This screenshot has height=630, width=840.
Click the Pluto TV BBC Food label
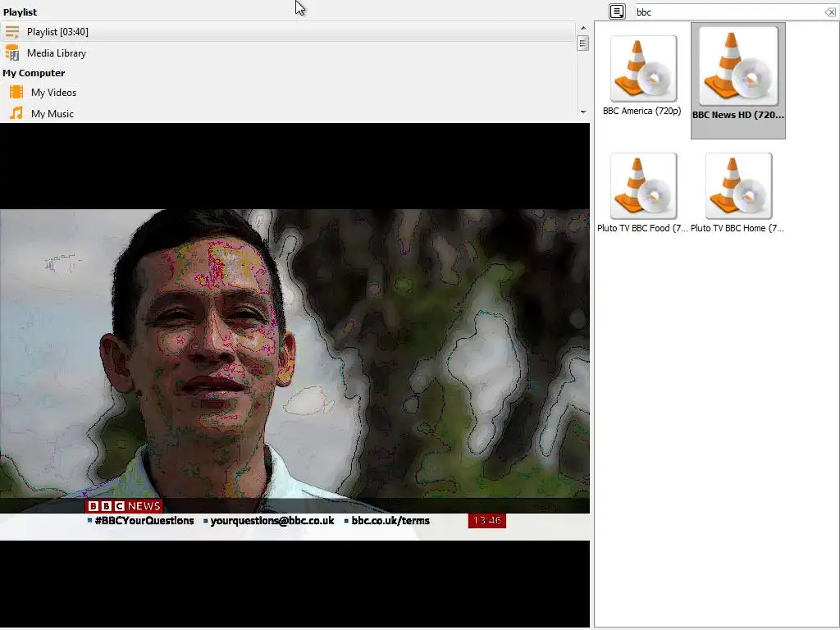(642, 228)
